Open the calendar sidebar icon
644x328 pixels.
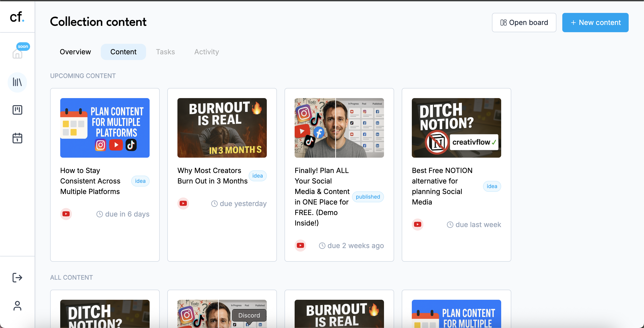click(17, 138)
